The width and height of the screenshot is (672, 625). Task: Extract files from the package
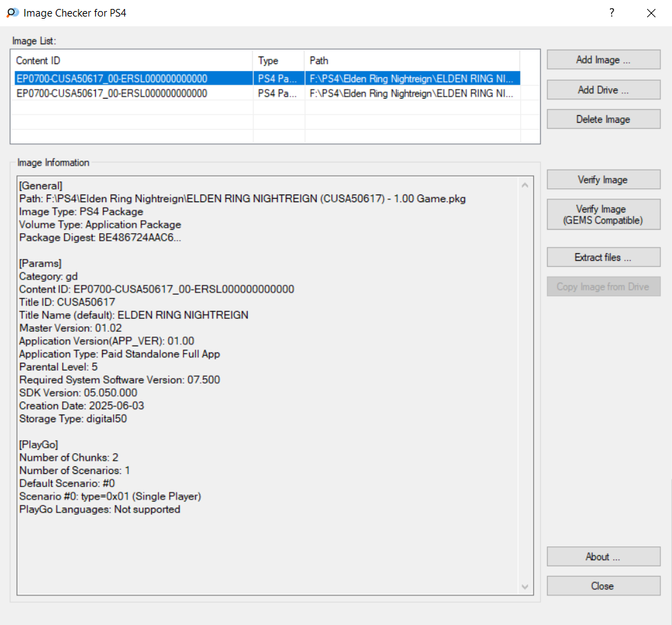click(603, 257)
